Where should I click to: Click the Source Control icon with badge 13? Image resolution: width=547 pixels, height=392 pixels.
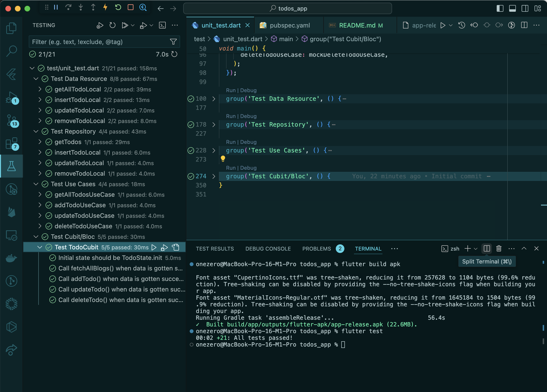[x=11, y=120]
